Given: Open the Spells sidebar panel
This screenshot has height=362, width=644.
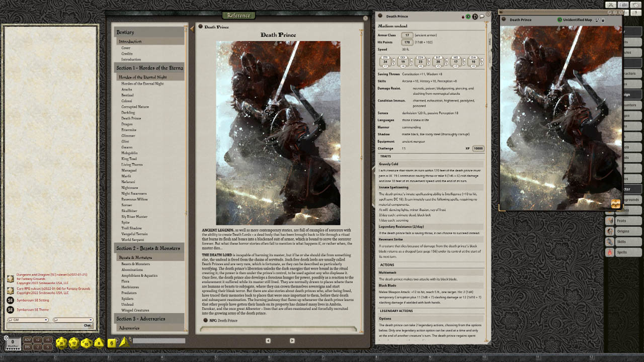Looking at the screenshot, I should pyautogui.click(x=628, y=252).
